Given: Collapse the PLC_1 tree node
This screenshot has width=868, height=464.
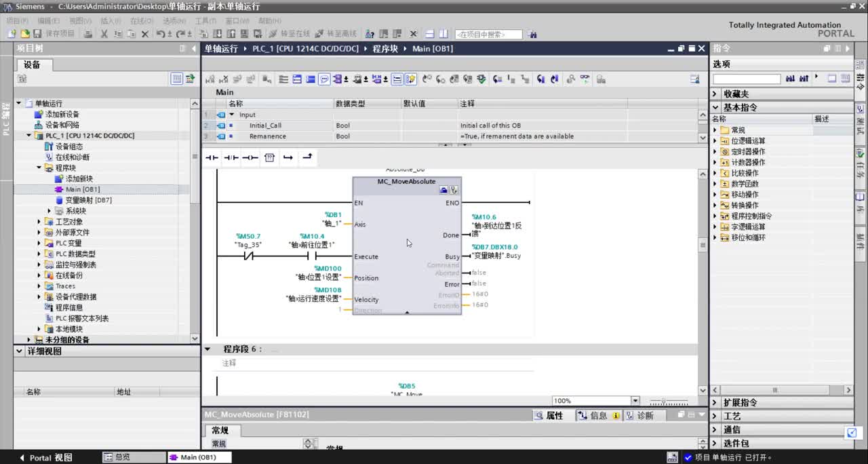Looking at the screenshot, I should 29,136.
